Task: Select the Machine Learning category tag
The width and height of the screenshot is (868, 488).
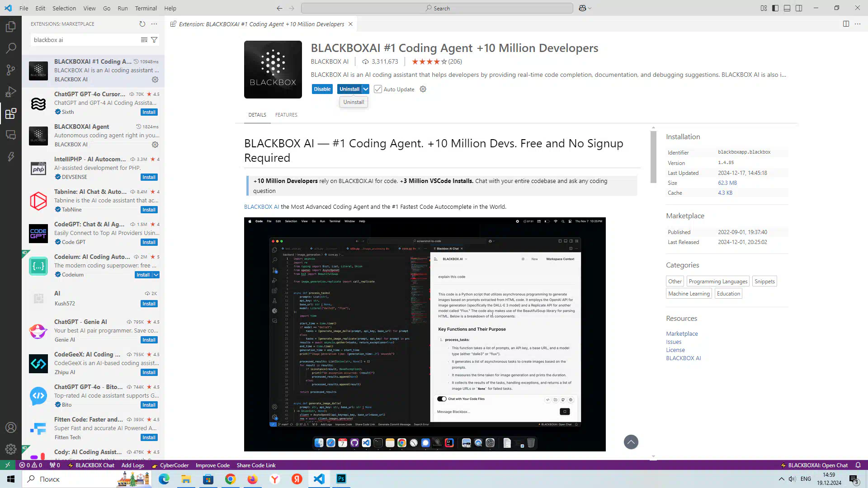Action: click(689, 293)
